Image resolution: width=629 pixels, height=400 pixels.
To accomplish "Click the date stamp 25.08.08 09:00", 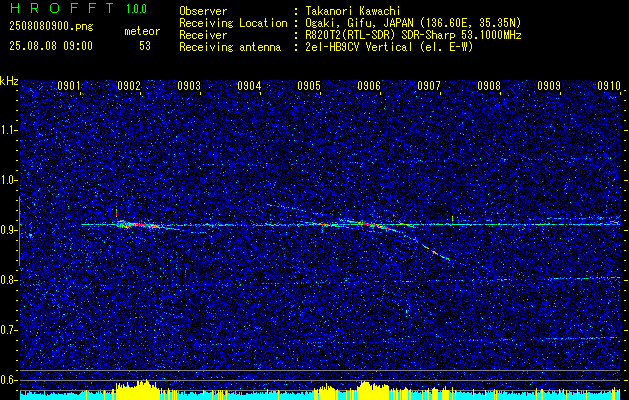I will [51, 46].
